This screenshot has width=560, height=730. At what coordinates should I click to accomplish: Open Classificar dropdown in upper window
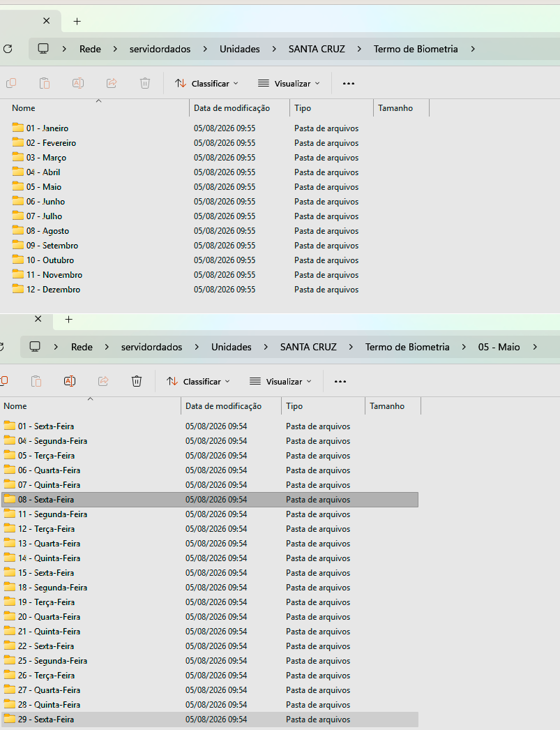206,83
